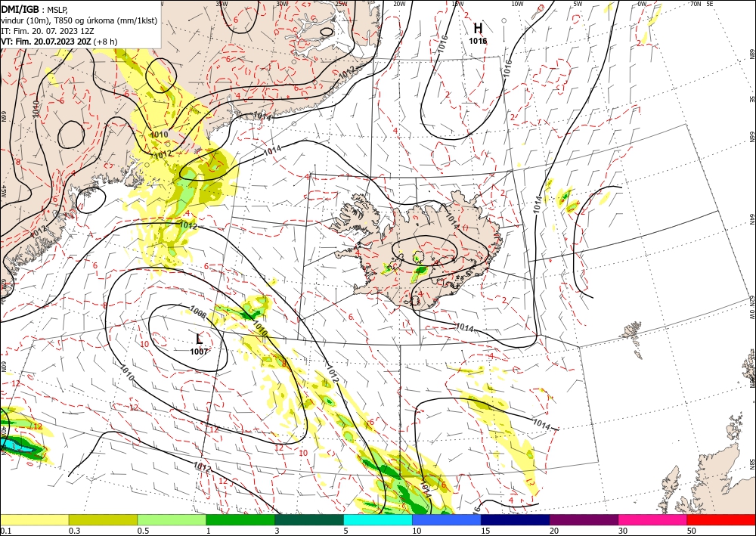Click the 'IT: Fim. 20. 07. 2023 12Z' line
Viewport: 756px width, 536px height.
click(47, 31)
